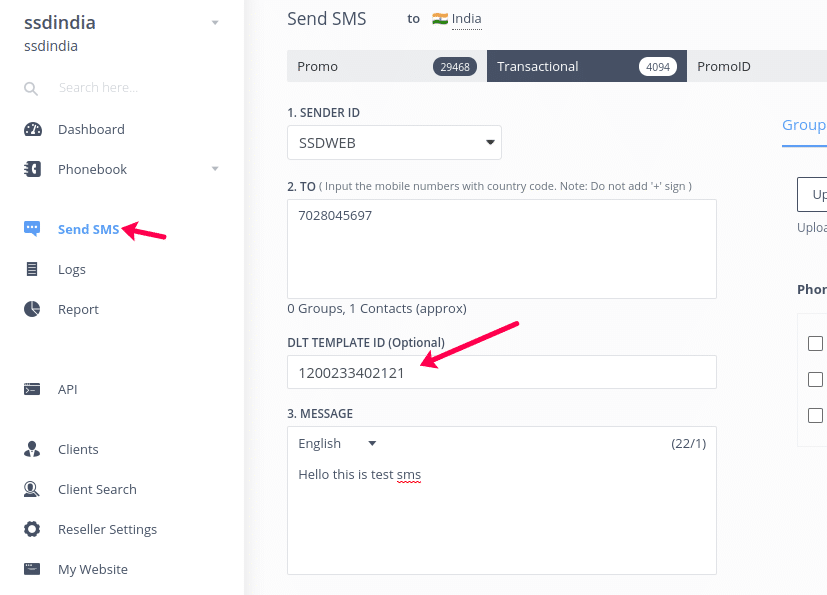Open the SSDWEB sender ID dropdown
827x595 pixels.
(394, 142)
